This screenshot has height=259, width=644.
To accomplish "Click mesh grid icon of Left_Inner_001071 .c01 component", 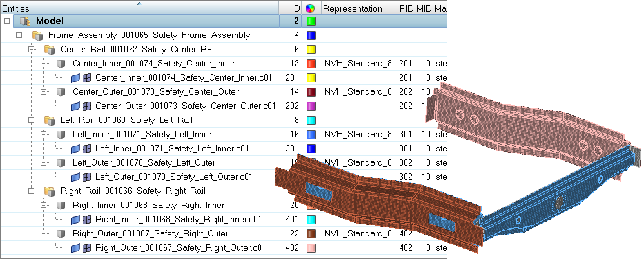I will tap(86, 149).
